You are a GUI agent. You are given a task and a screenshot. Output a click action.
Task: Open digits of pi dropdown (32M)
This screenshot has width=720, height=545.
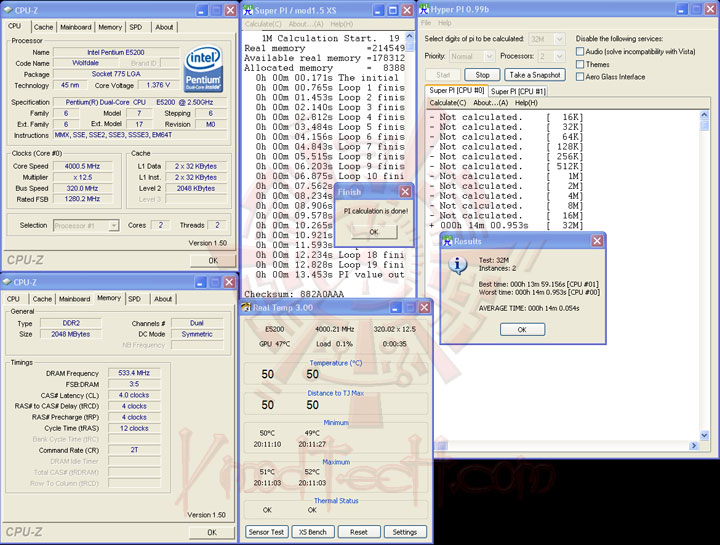coord(559,39)
